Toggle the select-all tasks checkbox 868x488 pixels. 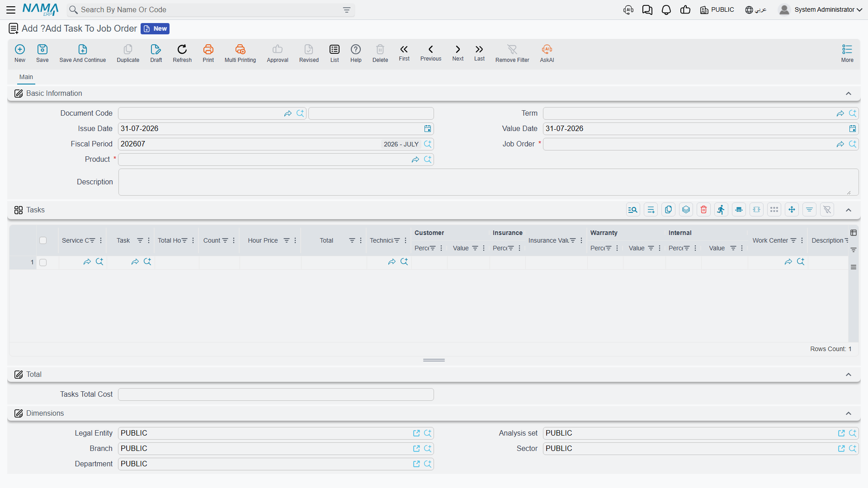43,240
